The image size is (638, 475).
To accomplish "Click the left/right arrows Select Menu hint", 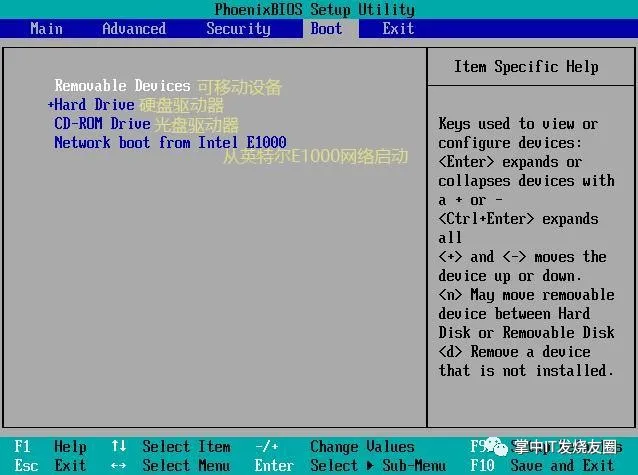I will tap(170, 465).
